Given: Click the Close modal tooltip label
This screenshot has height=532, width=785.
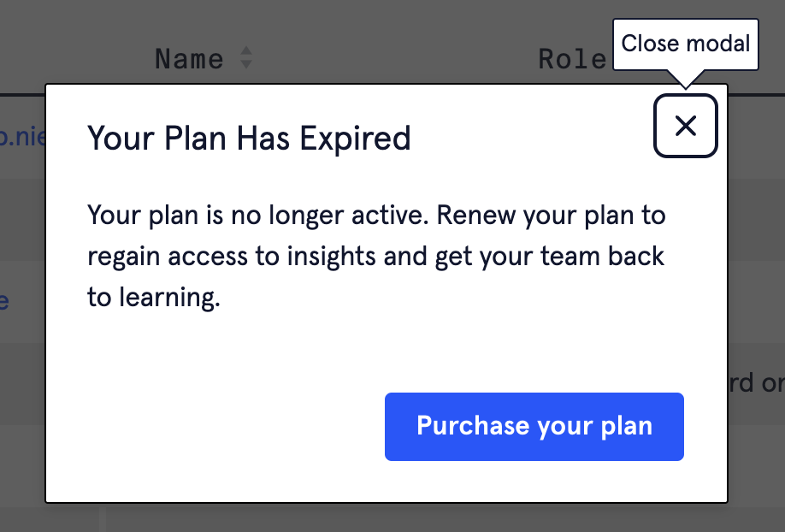Looking at the screenshot, I should click(x=685, y=44).
